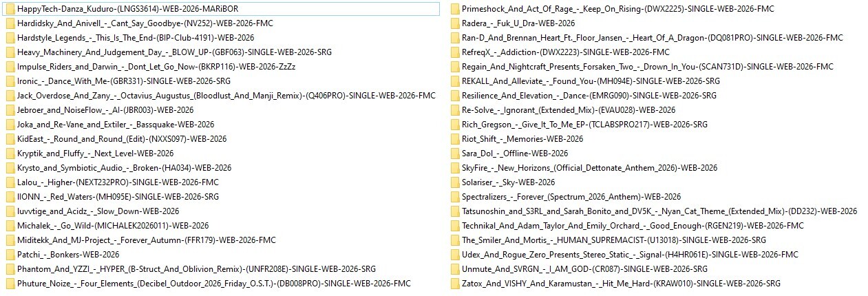Click folder icon of Rich_Gregson Give_It_To_Me_EP
868x296 pixels.
pos(454,125)
